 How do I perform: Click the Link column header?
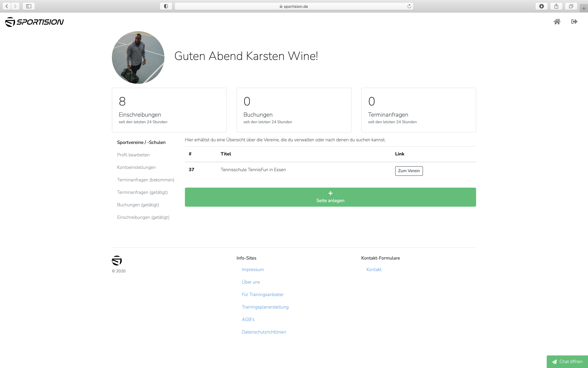click(x=400, y=154)
